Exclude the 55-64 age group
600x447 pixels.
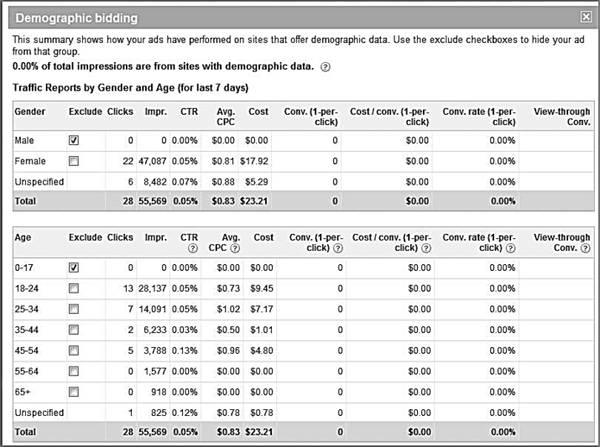(74, 371)
